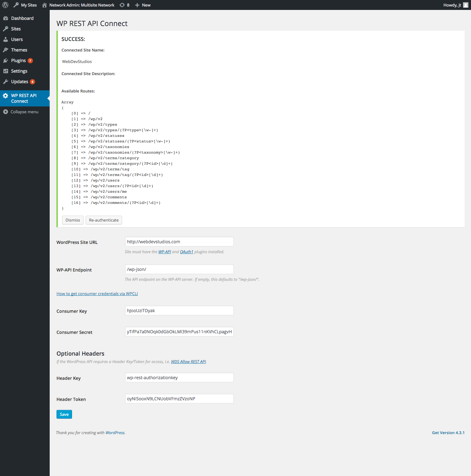This screenshot has width=471, height=476.
Task: Click the WordPress logo icon in admin bar
Action: coord(5,5)
